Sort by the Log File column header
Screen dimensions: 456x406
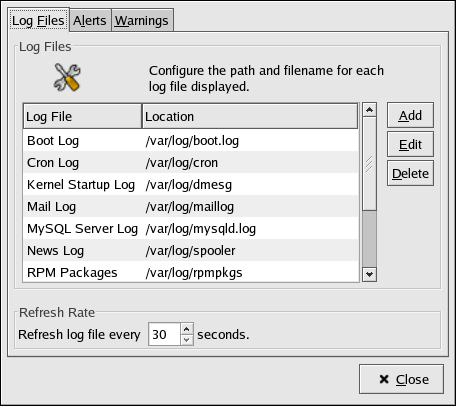click(x=83, y=116)
